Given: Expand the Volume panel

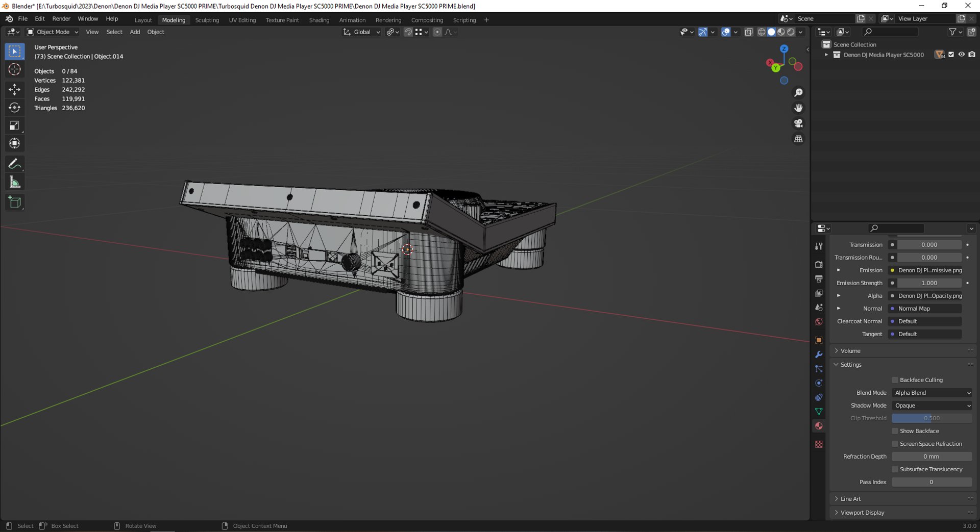Looking at the screenshot, I should 851,351.
